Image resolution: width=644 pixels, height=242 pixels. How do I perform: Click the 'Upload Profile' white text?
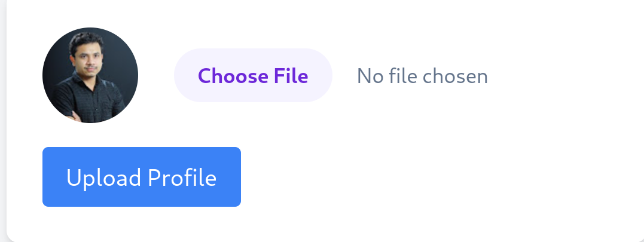coord(142,178)
